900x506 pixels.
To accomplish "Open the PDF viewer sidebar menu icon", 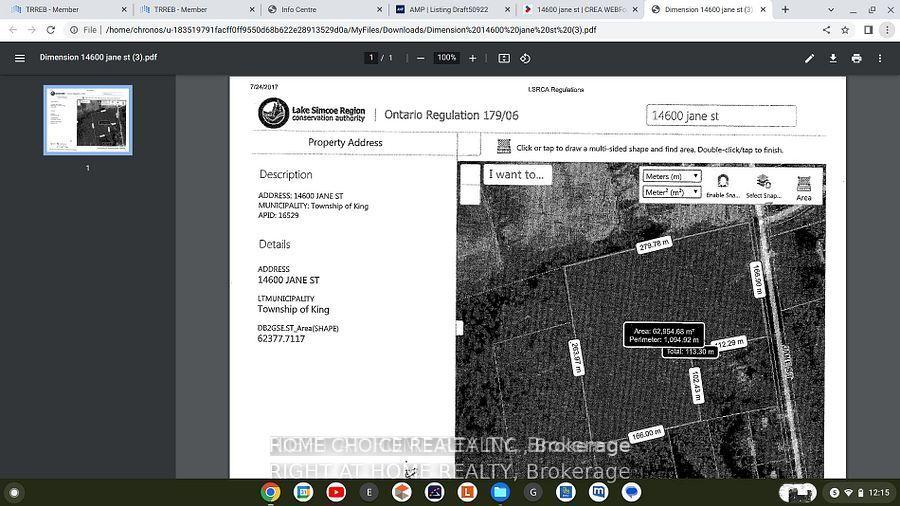I will pos(19,58).
